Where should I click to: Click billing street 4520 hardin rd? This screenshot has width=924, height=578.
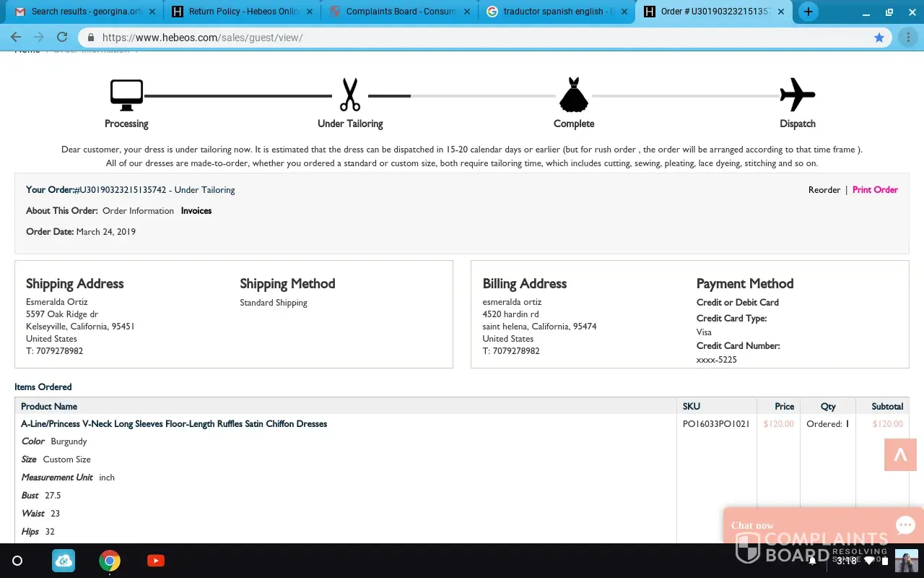[x=511, y=314]
